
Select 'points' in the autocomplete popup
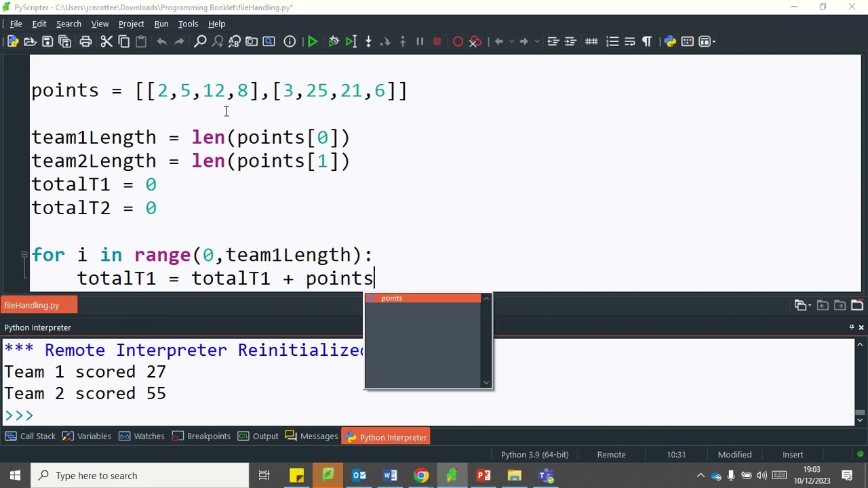pos(423,298)
